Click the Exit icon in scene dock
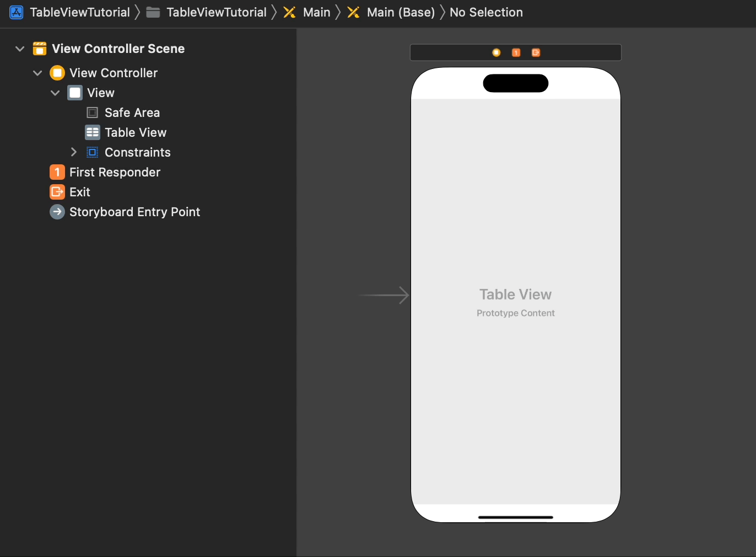Screen dimensions: 756x557 click(536, 52)
